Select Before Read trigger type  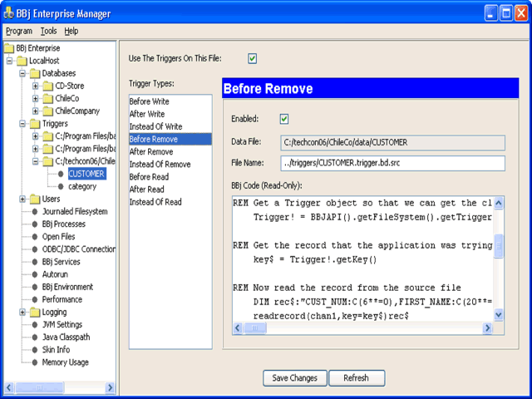click(x=170, y=177)
